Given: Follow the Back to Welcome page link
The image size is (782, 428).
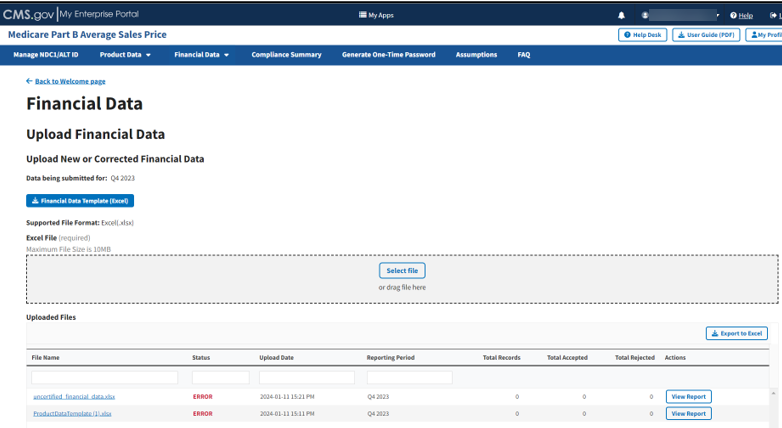Looking at the screenshot, I should click(x=66, y=81).
